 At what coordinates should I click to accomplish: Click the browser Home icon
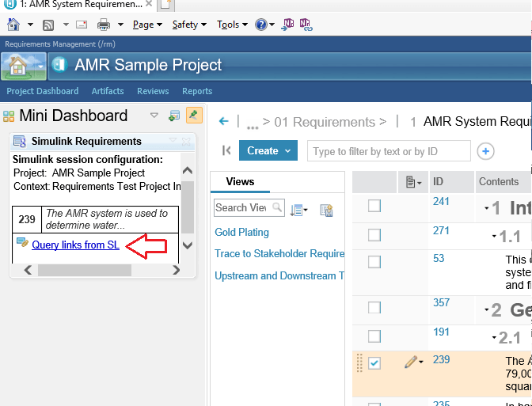point(13,25)
